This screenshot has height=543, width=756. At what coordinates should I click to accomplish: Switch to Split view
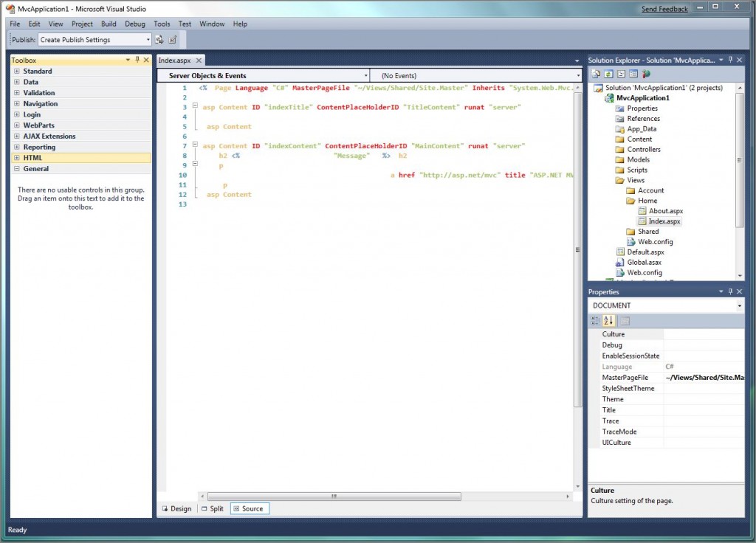213,508
